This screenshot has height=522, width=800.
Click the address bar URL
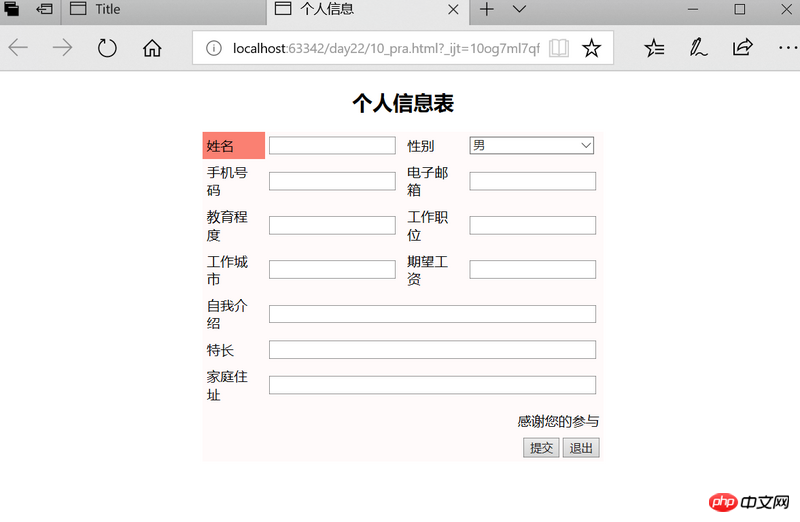pyautogui.click(x=386, y=48)
